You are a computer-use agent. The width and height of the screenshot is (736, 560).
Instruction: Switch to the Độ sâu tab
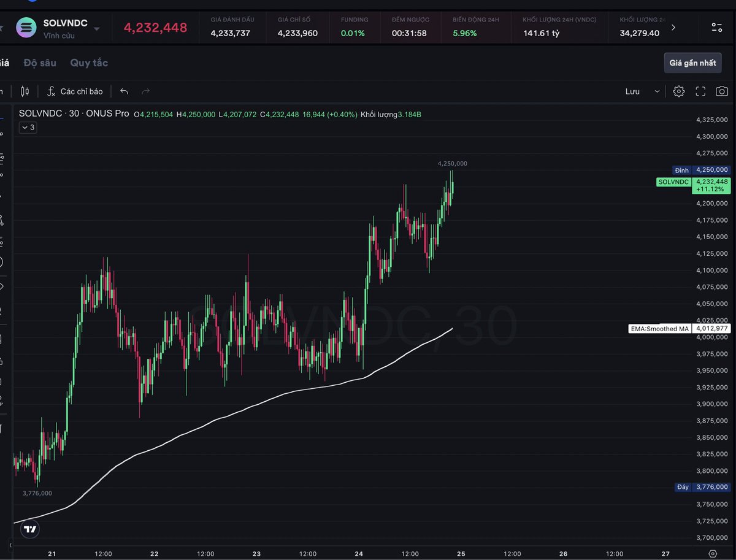40,63
